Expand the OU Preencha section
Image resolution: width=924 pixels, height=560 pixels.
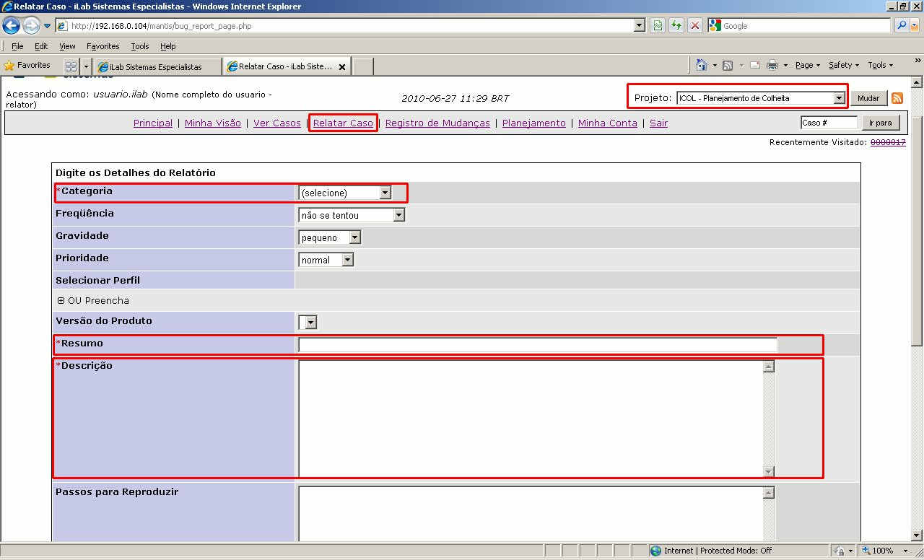click(61, 301)
